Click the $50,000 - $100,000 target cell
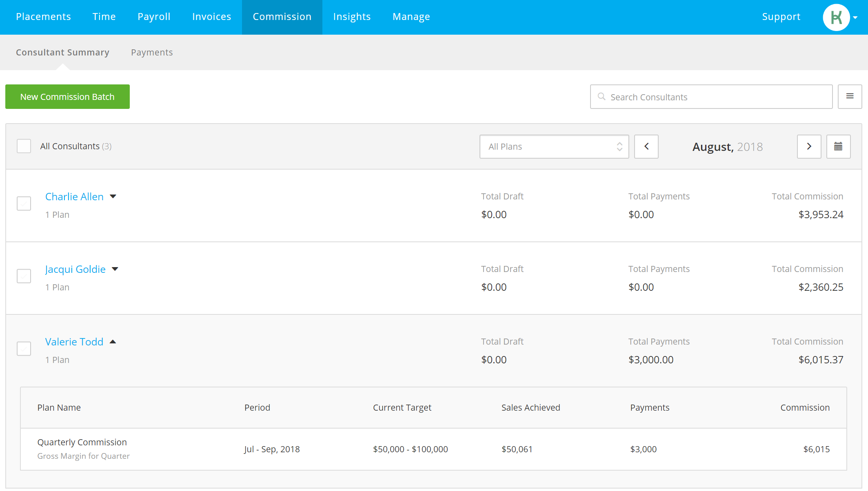Viewport: 868px width, 491px height. tap(410, 449)
